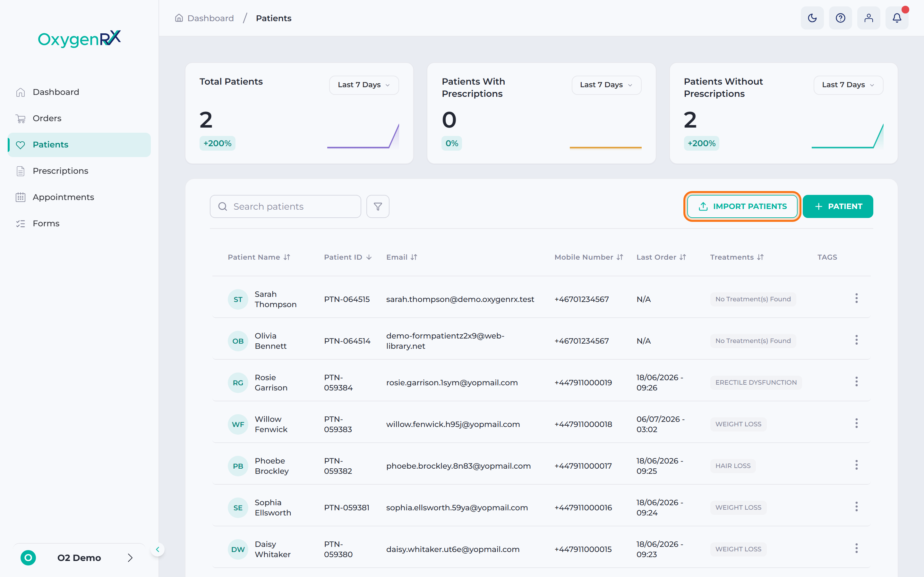Open the help question mark icon
Screen dimensions: 924x577
840,18
